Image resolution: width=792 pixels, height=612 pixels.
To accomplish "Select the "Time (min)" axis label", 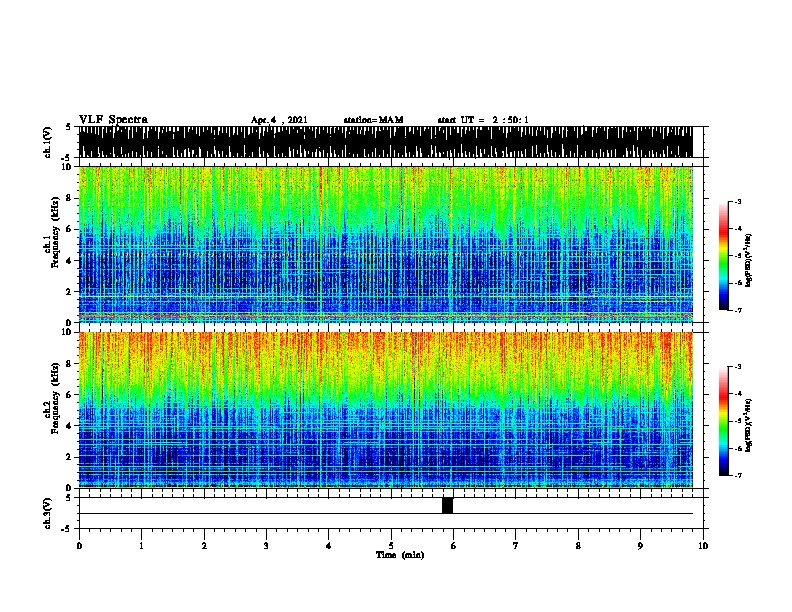I will click(x=400, y=555).
